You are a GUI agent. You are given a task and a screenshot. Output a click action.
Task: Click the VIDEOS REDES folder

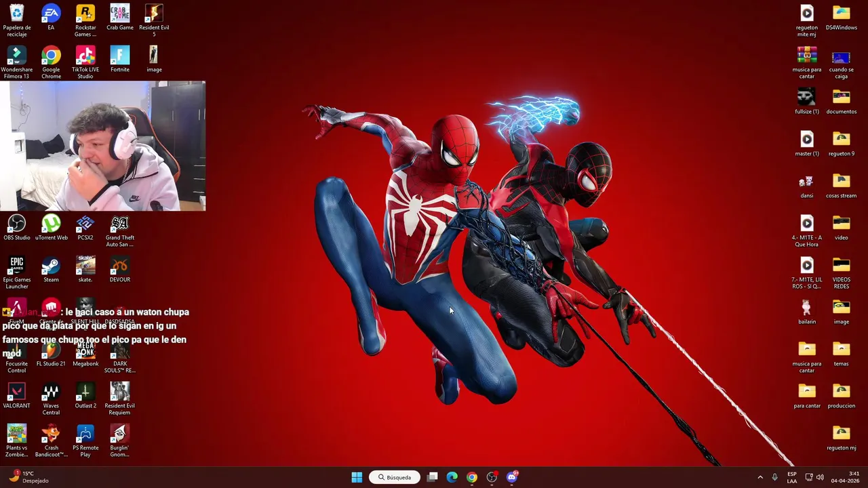click(842, 272)
